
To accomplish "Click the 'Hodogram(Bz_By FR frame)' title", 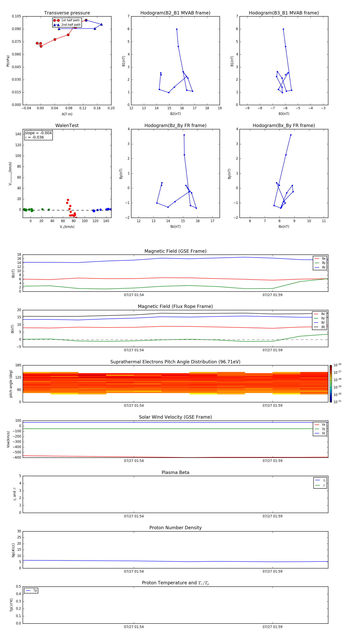I will tap(175, 125).
